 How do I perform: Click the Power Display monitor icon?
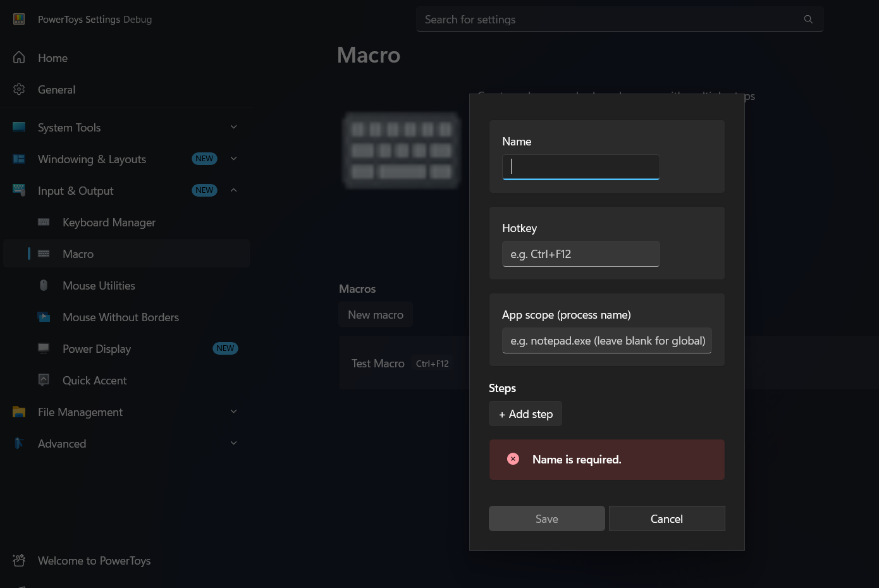[x=44, y=348]
